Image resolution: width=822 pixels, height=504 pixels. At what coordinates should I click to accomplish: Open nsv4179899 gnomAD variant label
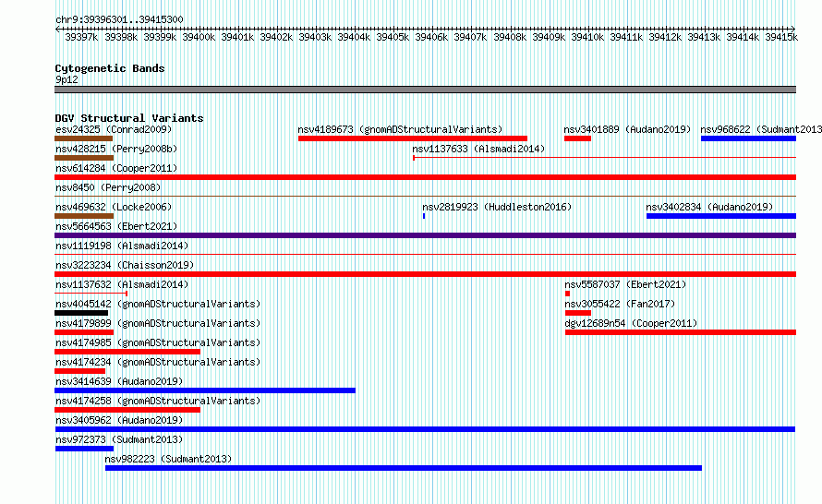(158, 323)
